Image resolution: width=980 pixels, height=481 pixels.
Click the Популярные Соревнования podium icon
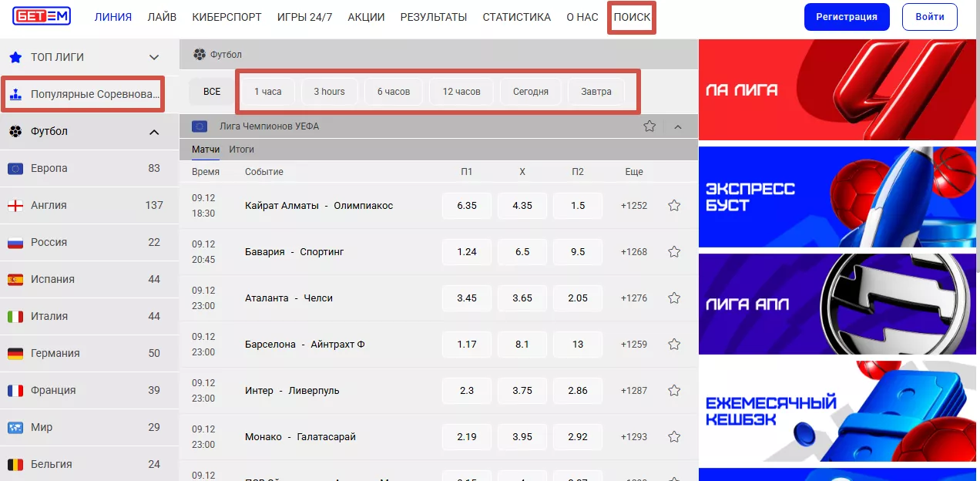point(16,94)
